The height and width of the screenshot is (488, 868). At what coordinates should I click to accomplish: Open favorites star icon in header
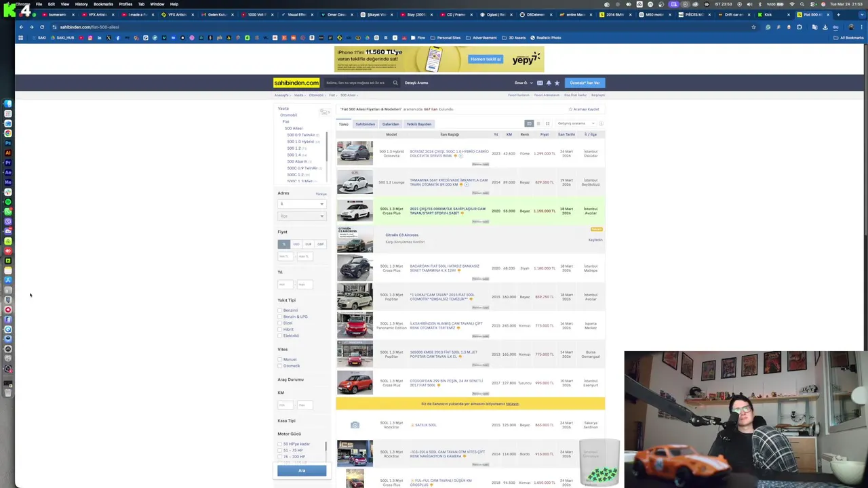pos(557,83)
